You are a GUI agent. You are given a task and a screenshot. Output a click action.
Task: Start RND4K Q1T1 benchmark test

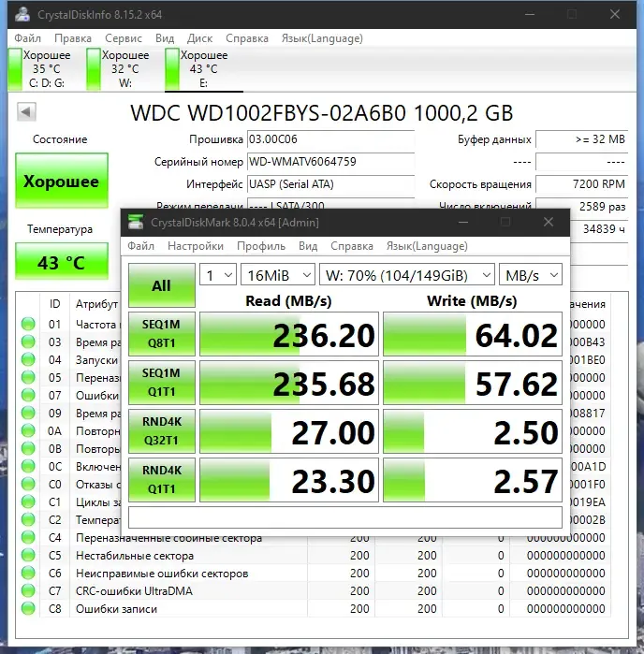[x=162, y=480]
